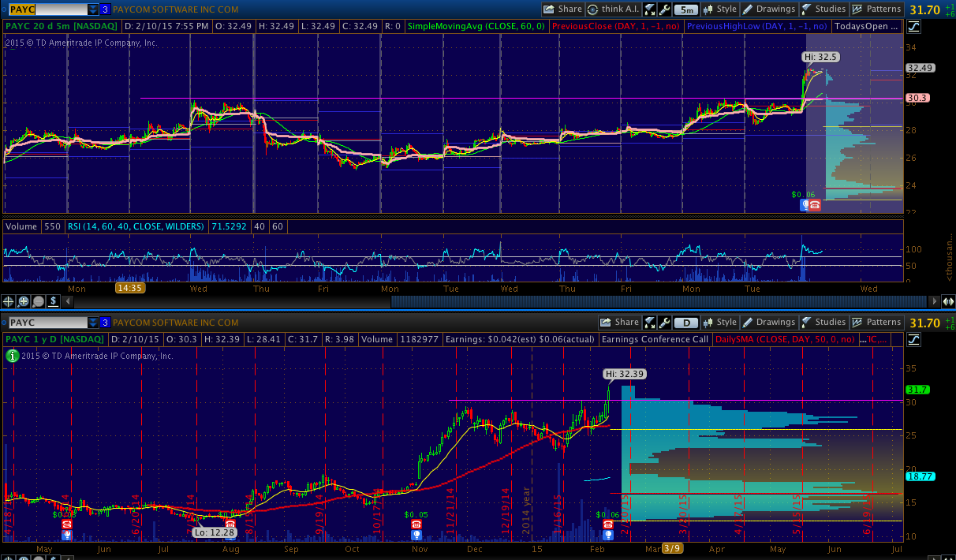Click the time axis scroll right arrow
The height and width of the screenshot is (560, 956).
tap(935, 301)
